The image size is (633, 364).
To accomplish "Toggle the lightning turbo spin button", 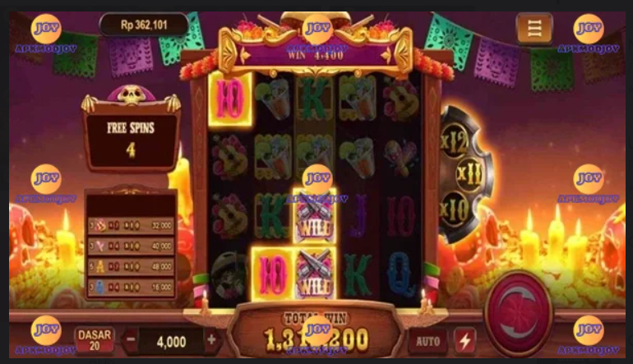I will coord(465,341).
